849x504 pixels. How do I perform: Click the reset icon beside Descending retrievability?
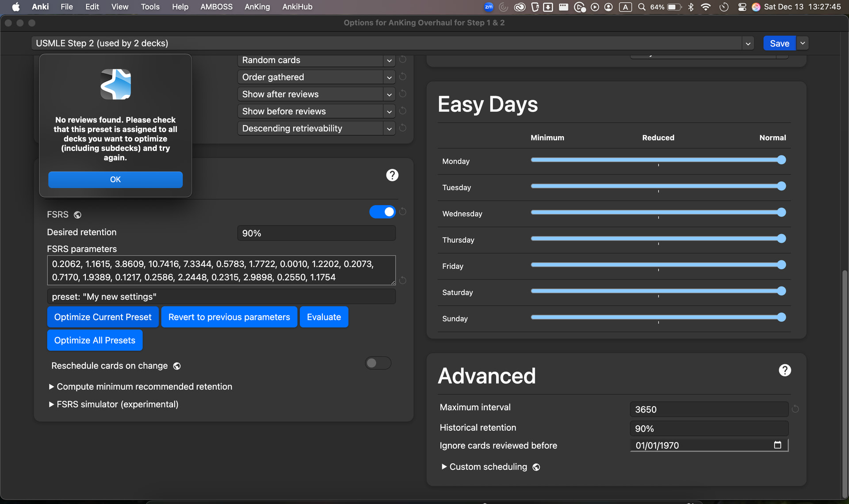pyautogui.click(x=402, y=128)
